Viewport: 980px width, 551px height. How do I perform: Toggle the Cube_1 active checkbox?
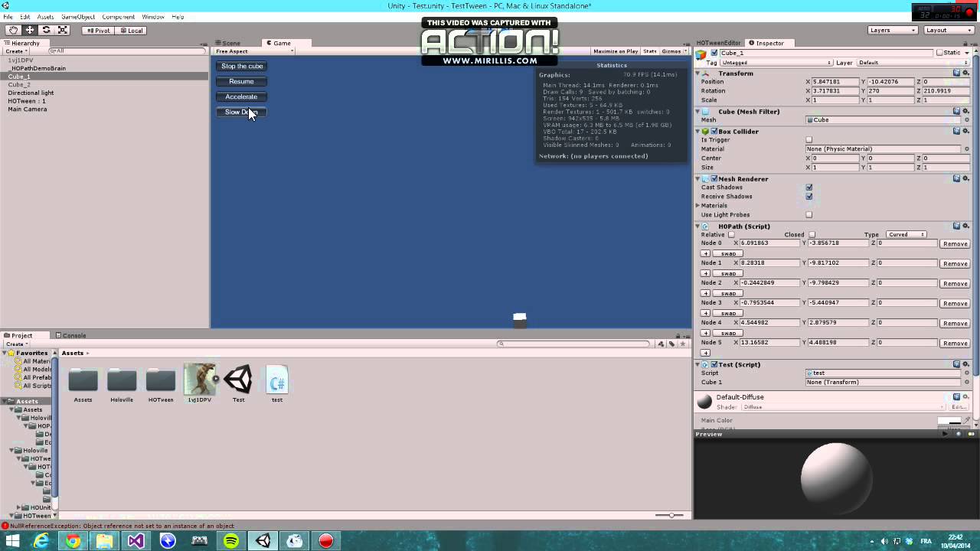click(x=714, y=53)
